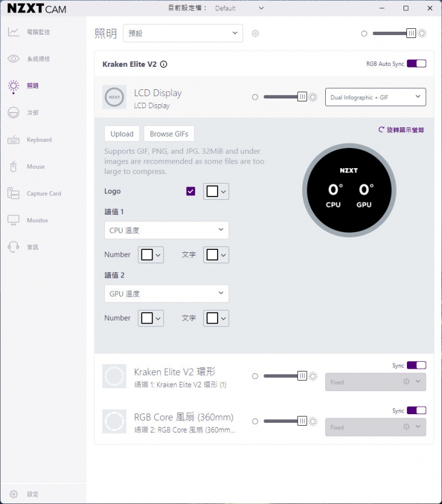Open Dual Infographic + GIF mode dropdown
The height and width of the screenshot is (504, 442).
[375, 97]
